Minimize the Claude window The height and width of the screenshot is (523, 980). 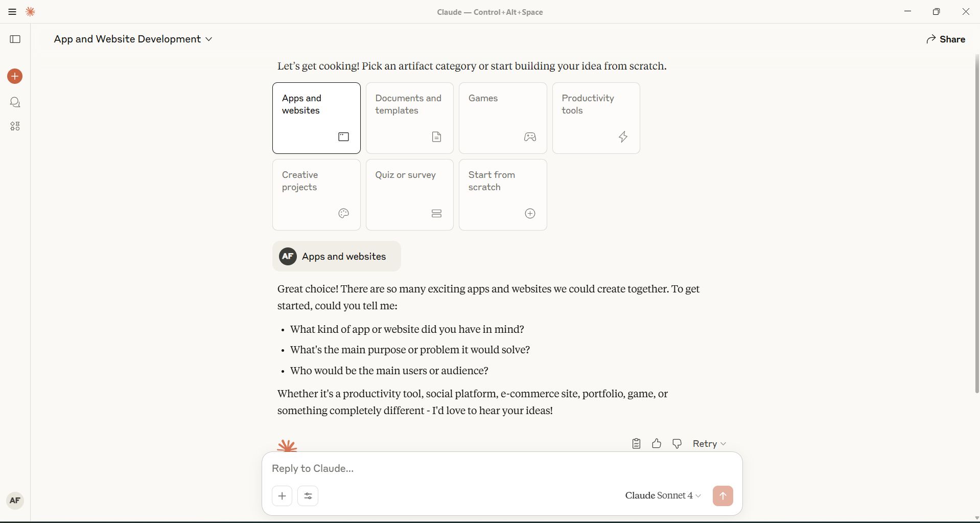907,12
